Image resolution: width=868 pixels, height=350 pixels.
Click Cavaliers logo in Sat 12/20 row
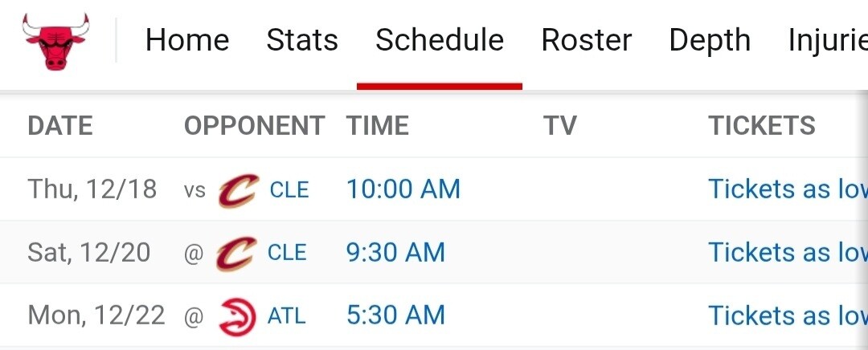(235, 253)
